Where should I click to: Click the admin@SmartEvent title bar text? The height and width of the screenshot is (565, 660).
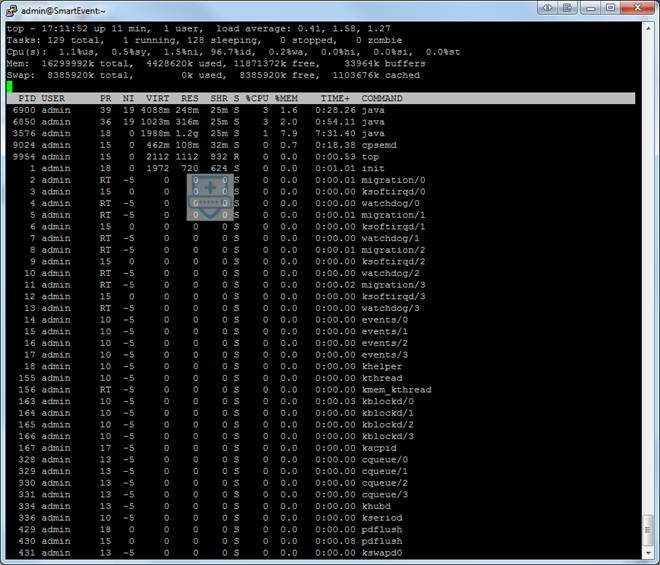(x=63, y=11)
